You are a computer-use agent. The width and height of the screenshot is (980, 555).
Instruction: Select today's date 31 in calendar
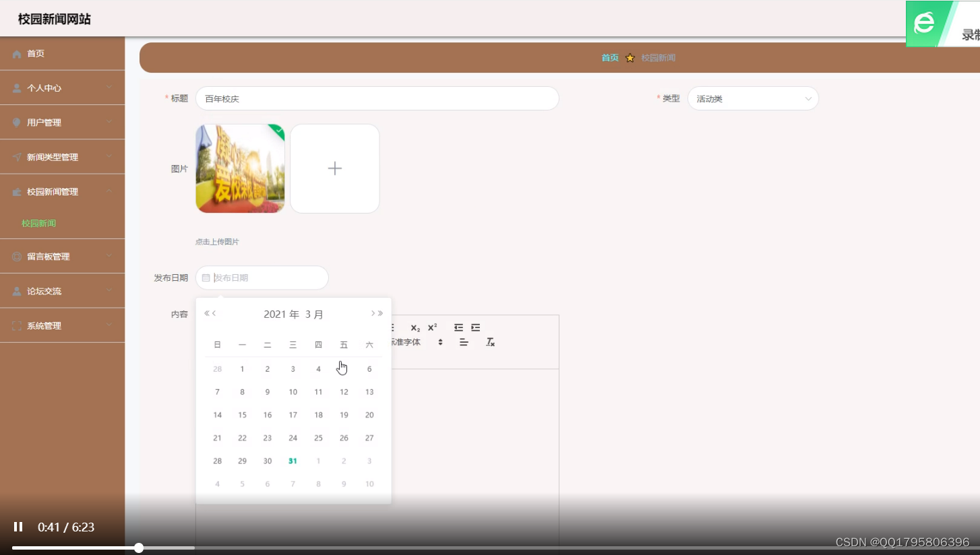pos(293,461)
